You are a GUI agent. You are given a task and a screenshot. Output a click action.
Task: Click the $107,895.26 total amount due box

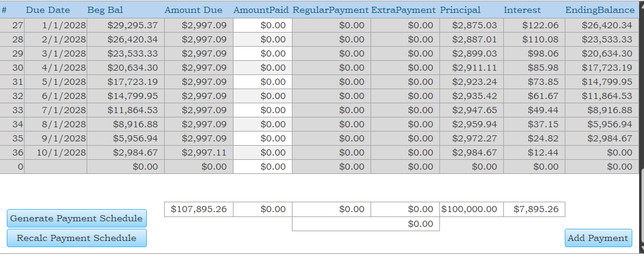(x=198, y=209)
